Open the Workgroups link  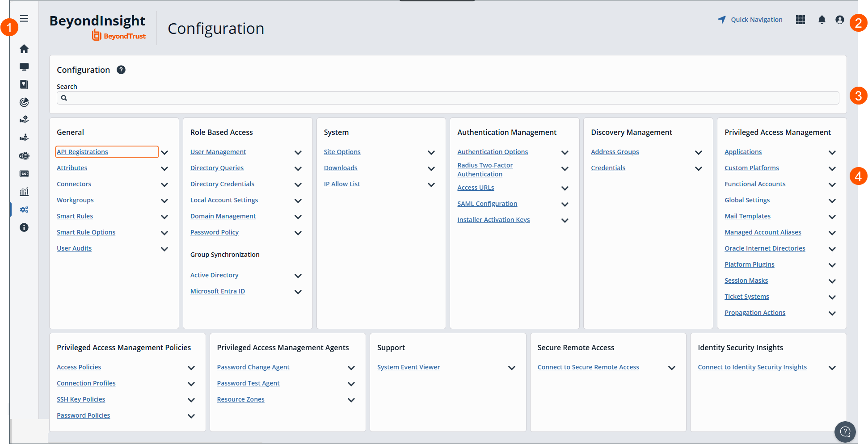(x=75, y=200)
